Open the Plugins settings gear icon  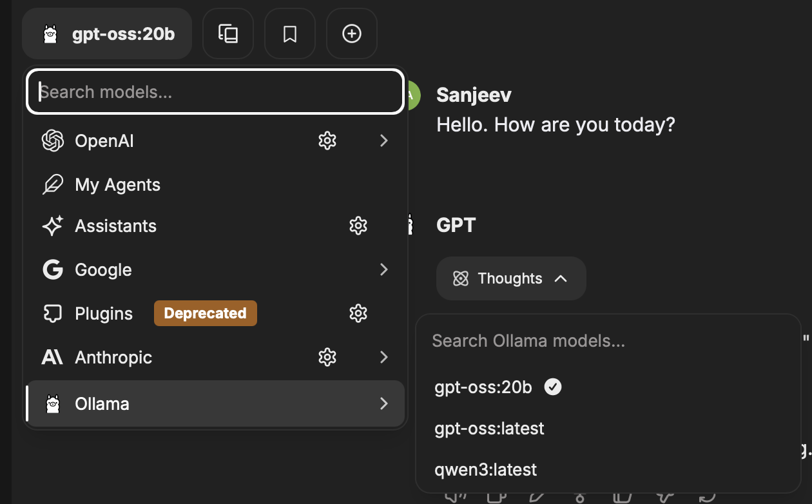point(358,313)
